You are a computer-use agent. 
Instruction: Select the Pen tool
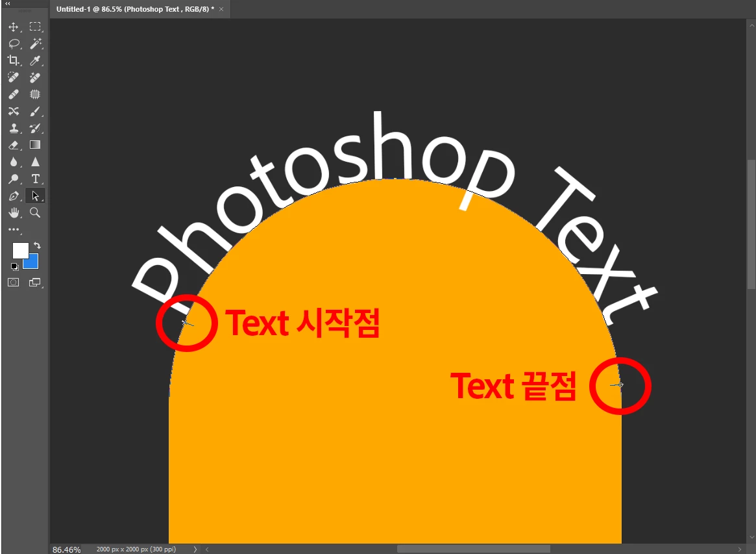pyautogui.click(x=14, y=195)
